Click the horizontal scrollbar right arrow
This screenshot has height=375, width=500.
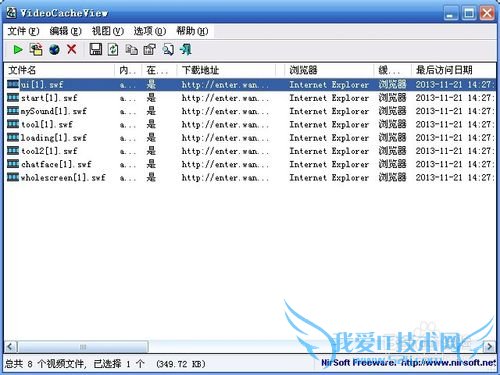click(x=490, y=346)
